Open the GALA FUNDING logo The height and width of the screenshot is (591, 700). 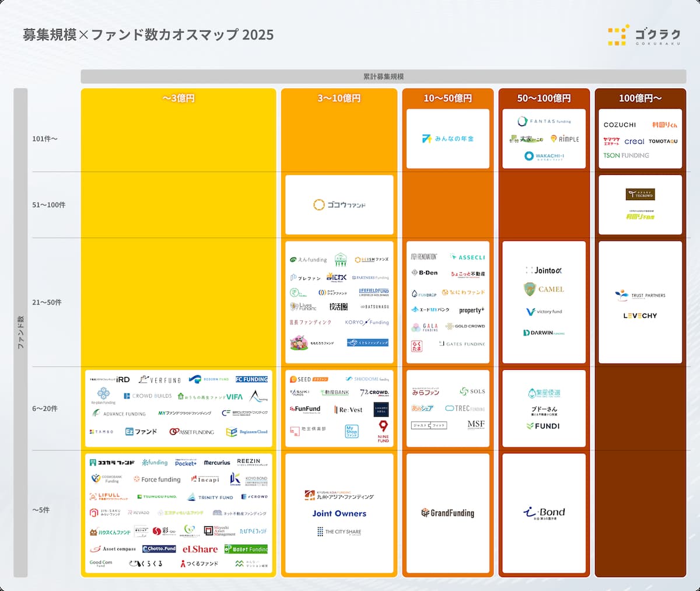click(x=425, y=327)
